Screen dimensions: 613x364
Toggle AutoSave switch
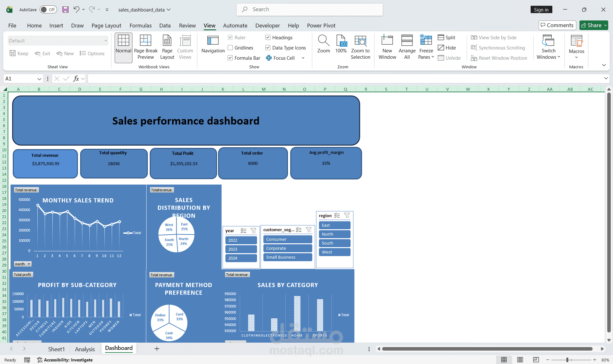point(48,10)
